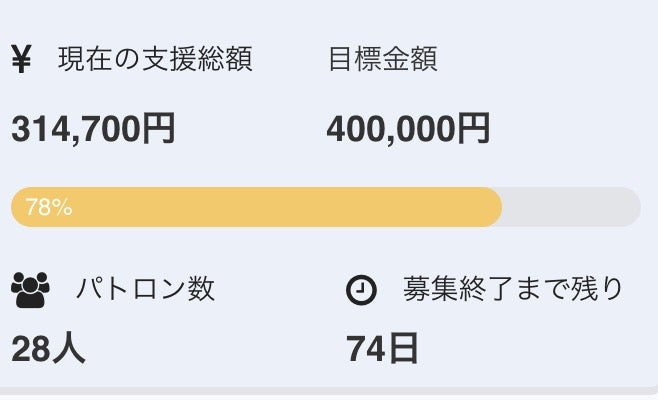Click the 円 character after 400,000
Screen dimensions: 658x400
(x=474, y=128)
